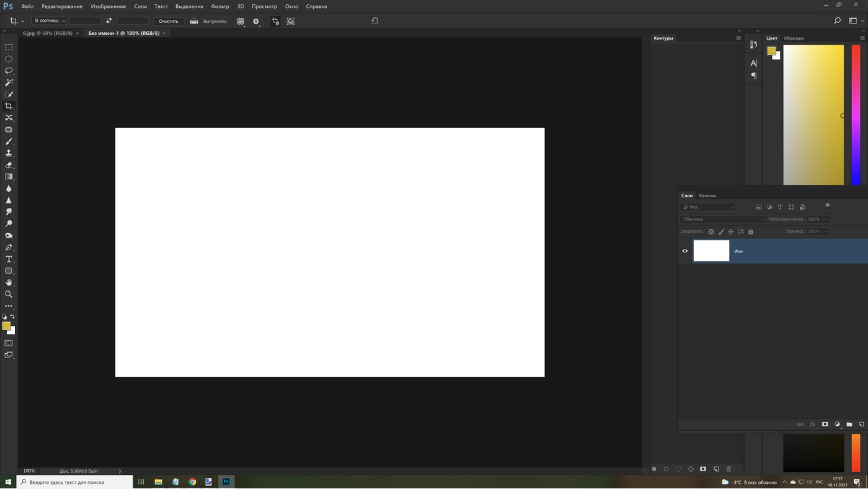Screen dimensions: 868x489
Task: Toggle filter for type layers
Action: [781, 207]
